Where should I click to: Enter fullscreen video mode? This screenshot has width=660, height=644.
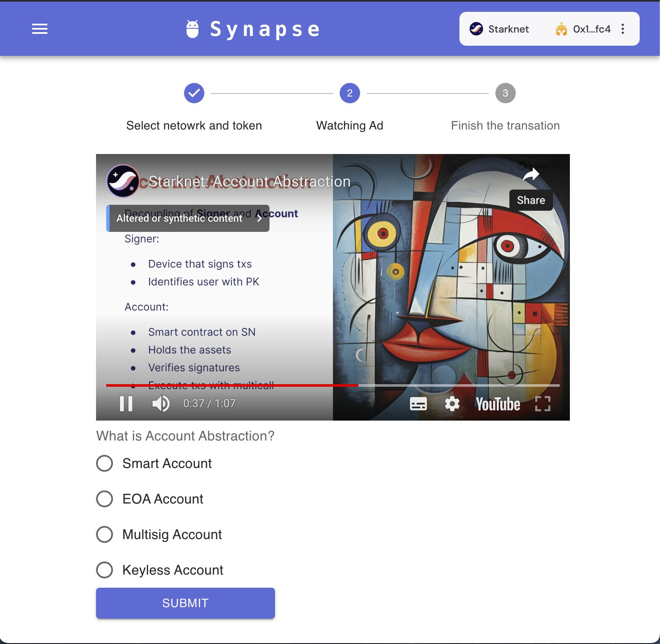543,404
